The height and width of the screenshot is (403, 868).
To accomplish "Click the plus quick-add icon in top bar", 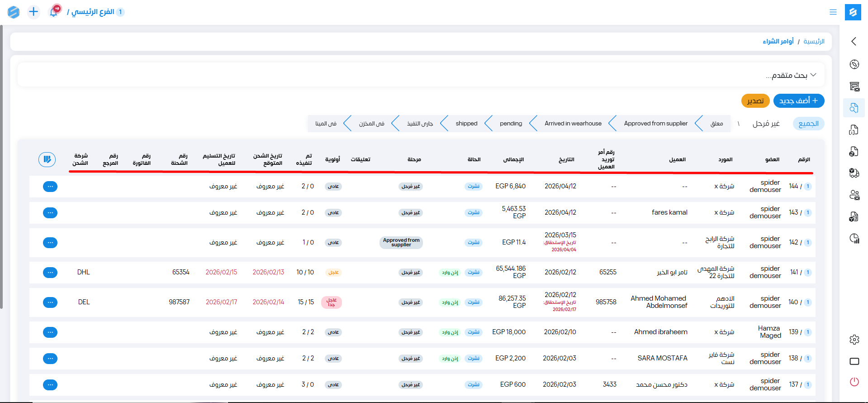I will [33, 12].
